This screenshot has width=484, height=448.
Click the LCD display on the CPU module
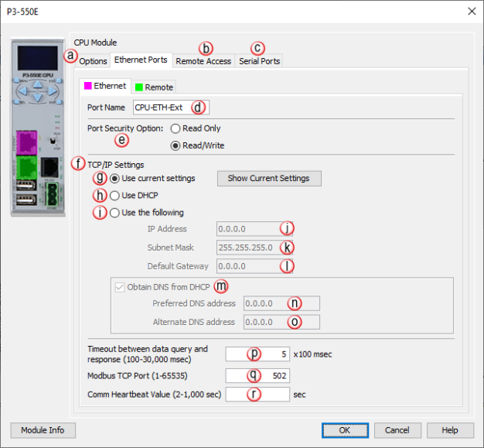click(x=37, y=59)
